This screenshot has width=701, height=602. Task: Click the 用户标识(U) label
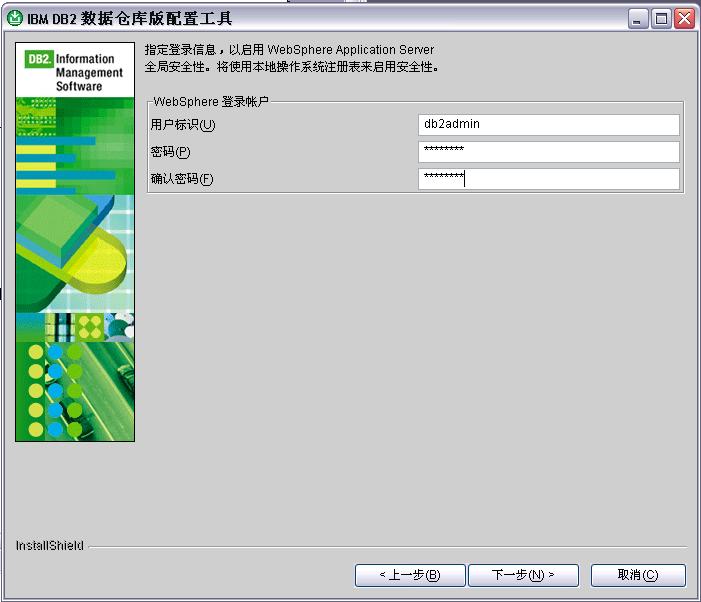[x=183, y=125]
